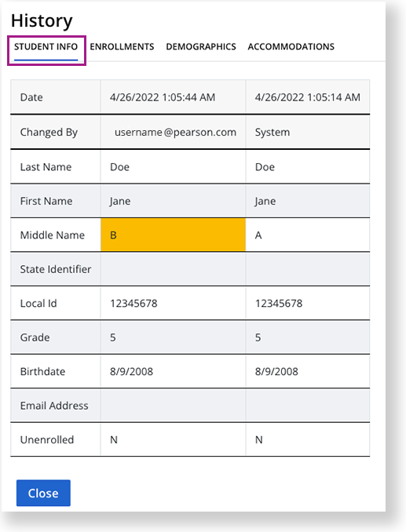Click the Grade row label

(x=35, y=337)
